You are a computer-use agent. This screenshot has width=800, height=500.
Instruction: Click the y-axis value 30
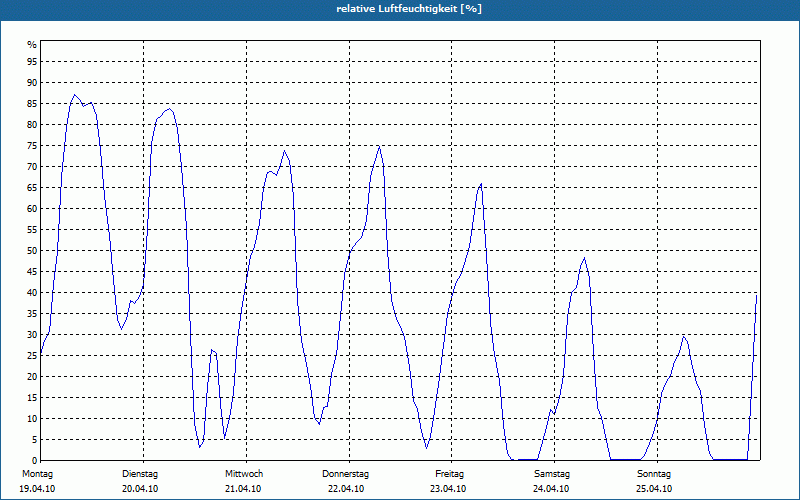point(32,334)
